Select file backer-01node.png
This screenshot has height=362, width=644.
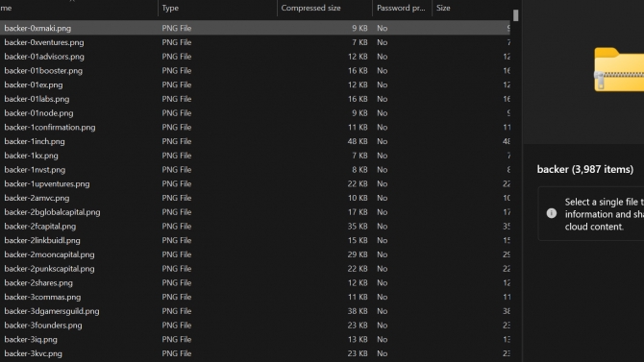[38, 113]
